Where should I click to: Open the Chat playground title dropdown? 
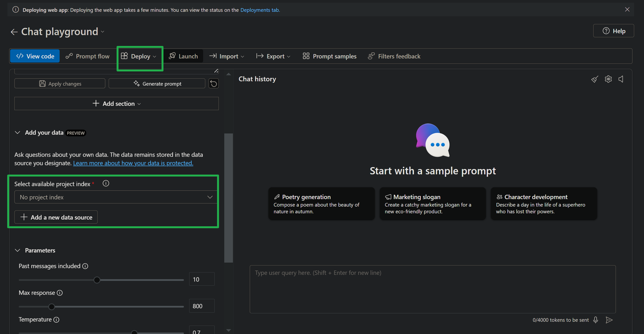(102, 32)
